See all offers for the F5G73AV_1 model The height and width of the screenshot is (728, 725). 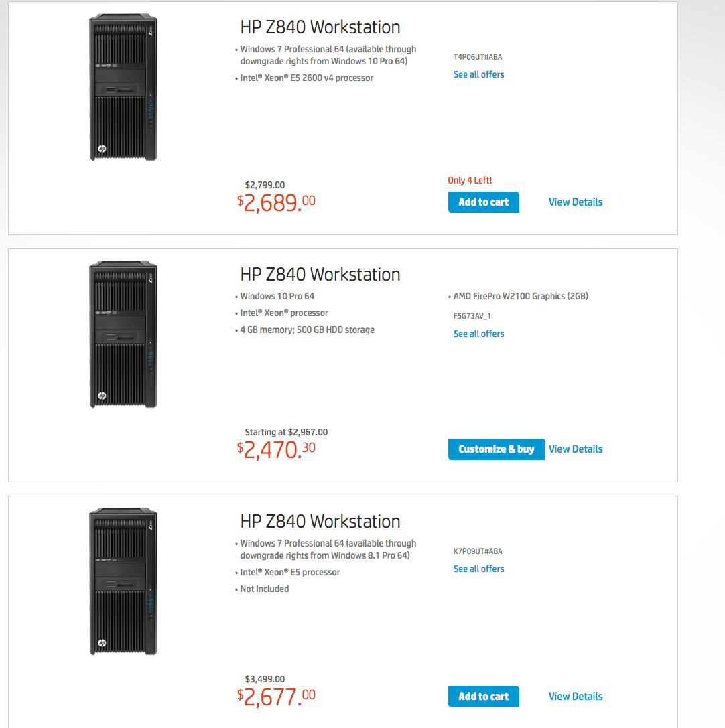click(x=478, y=334)
